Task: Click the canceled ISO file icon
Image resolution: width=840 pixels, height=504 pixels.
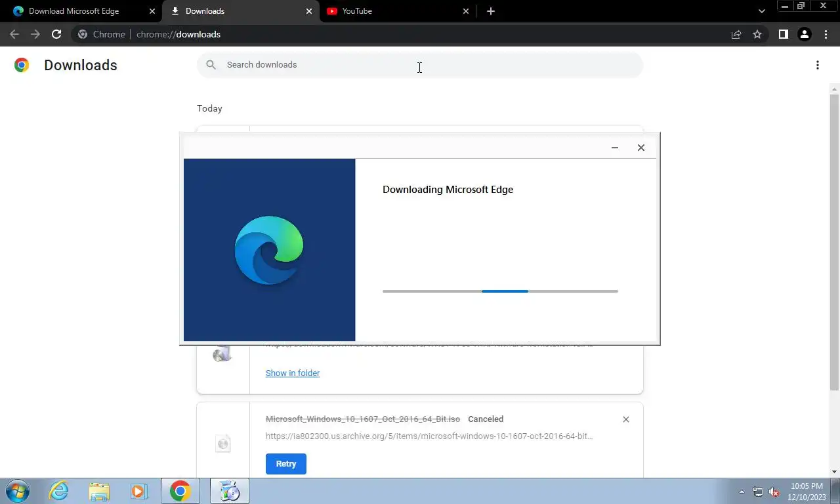Action: (x=223, y=443)
